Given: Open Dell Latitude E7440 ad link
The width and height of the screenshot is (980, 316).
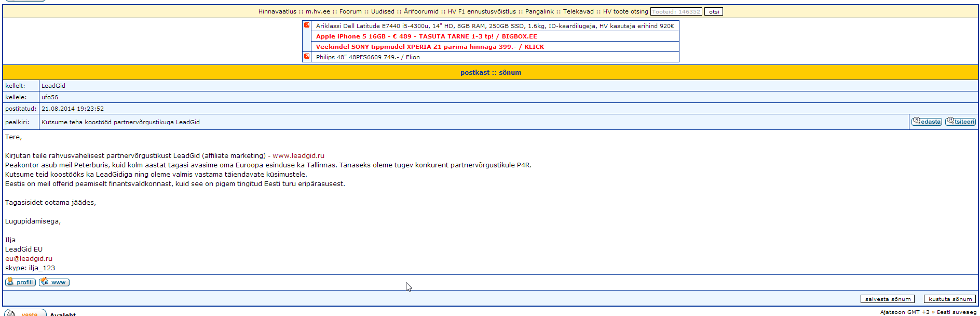Looking at the screenshot, I should tap(495, 26).
